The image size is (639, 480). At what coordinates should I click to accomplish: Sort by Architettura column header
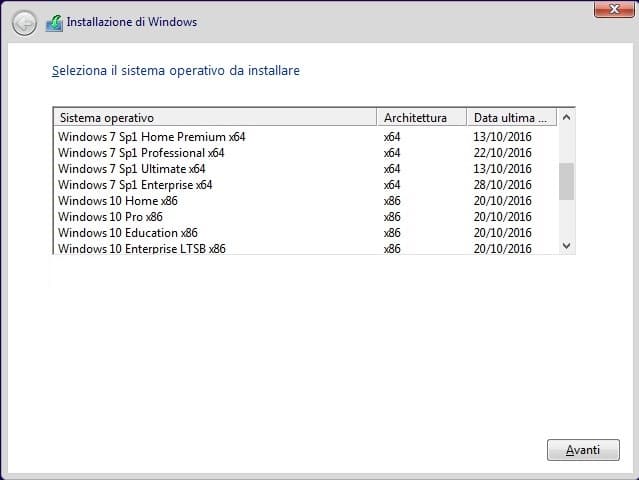pos(421,118)
